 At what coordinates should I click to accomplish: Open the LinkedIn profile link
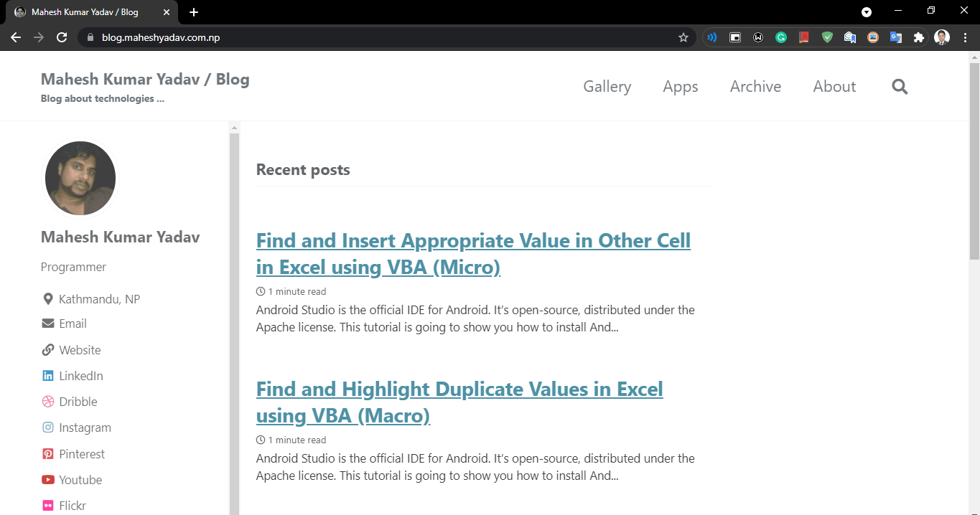[x=80, y=376]
